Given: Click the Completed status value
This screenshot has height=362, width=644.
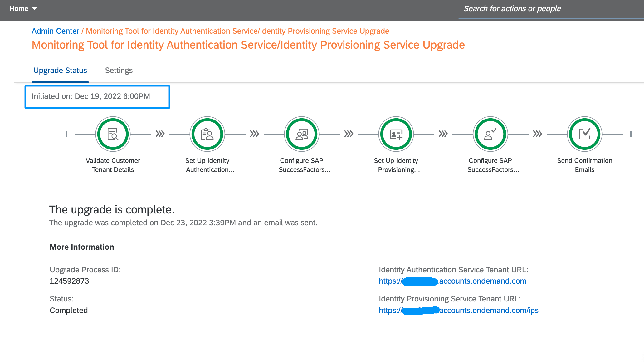Looking at the screenshot, I should [69, 311].
